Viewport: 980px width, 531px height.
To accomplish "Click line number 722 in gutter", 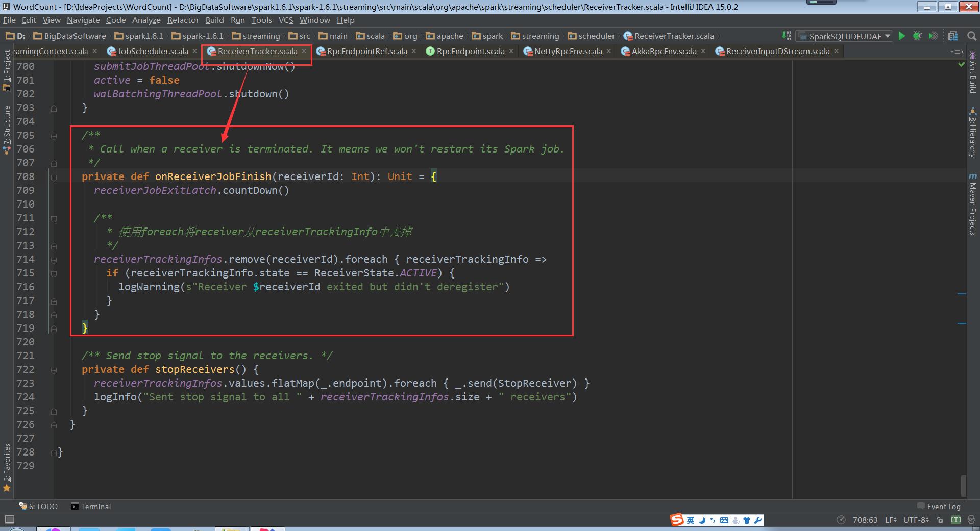I will pos(26,369).
